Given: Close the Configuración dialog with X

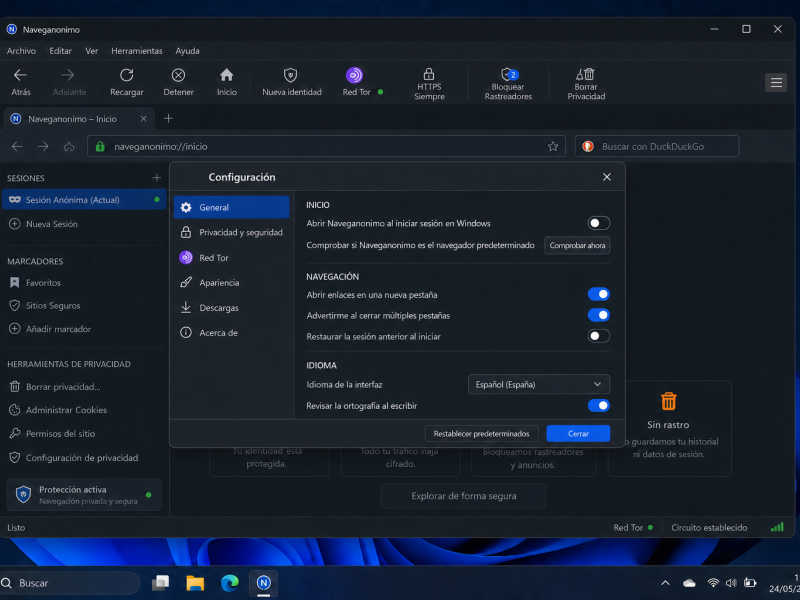Looking at the screenshot, I should point(607,177).
